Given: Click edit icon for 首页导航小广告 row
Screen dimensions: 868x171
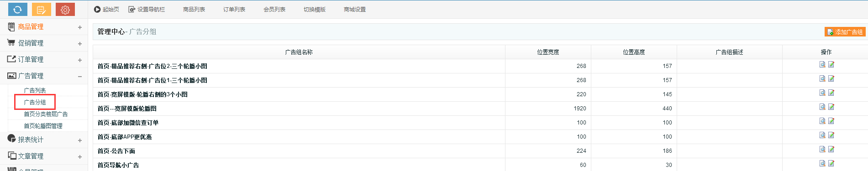Looking at the screenshot, I should point(831,164).
